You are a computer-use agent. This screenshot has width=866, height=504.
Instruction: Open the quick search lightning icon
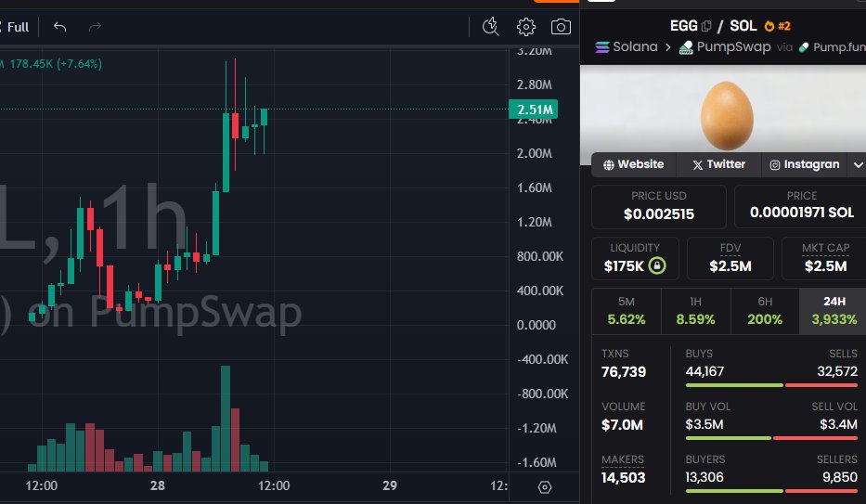(x=492, y=27)
